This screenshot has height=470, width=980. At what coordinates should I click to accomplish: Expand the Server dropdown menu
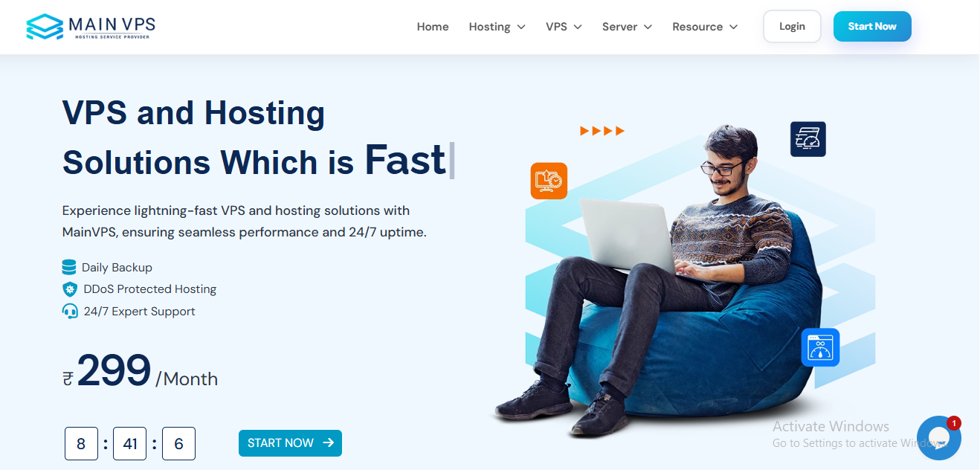coord(627,27)
